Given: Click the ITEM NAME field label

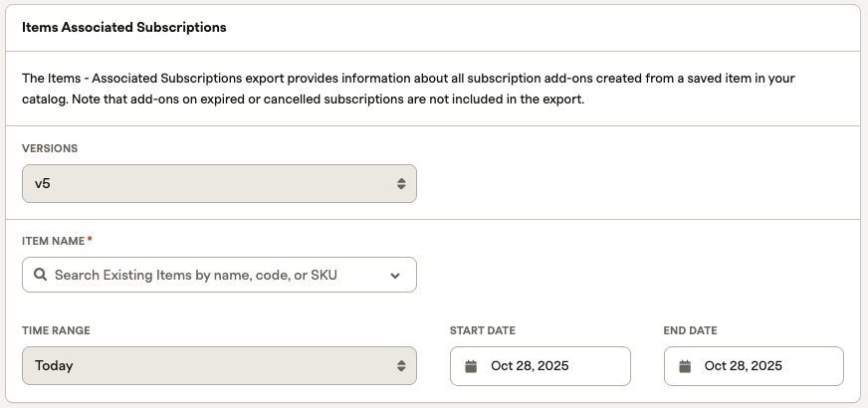Looking at the screenshot, I should click(x=54, y=241).
